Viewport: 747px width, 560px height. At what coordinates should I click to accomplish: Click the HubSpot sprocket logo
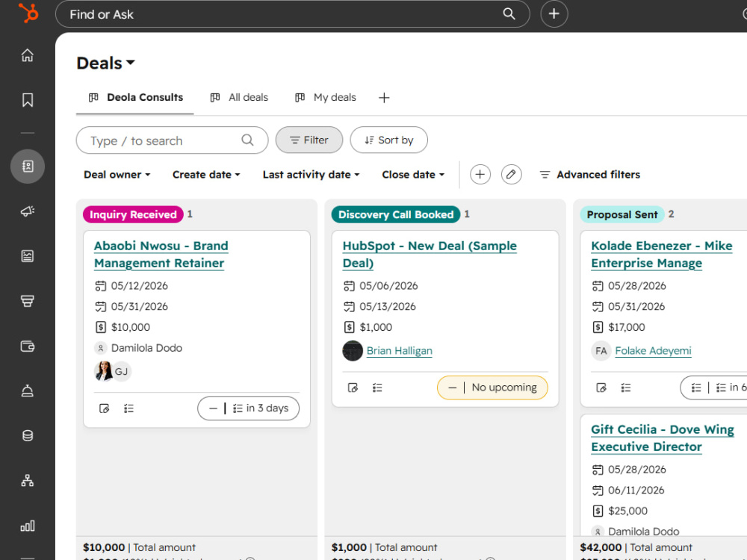point(28,13)
